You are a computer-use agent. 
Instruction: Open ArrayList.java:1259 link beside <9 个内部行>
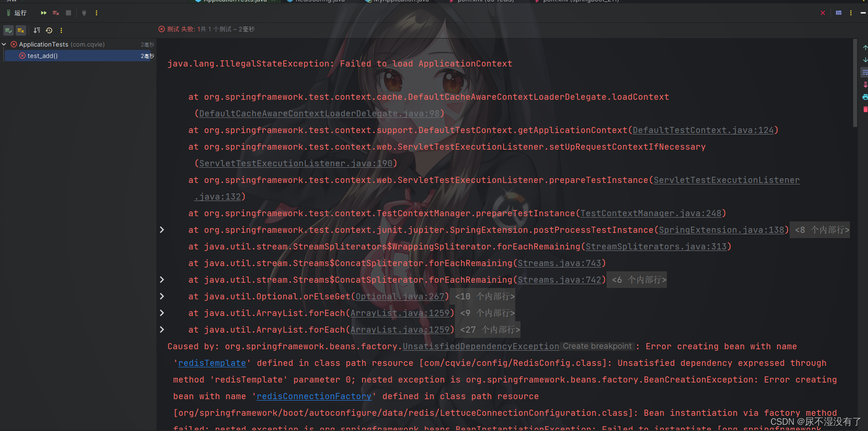[400, 313]
